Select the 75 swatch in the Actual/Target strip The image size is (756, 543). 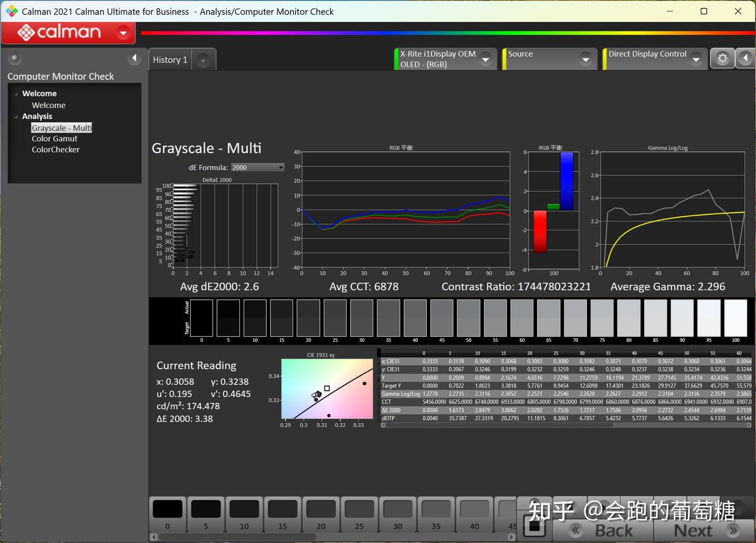(x=602, y=318)
